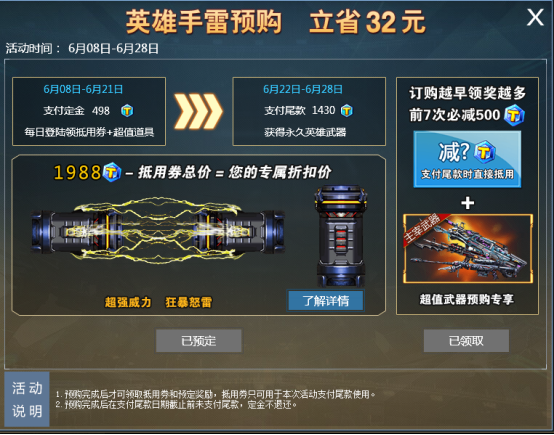This screenshot has width=554, height=435.
Task: Close the grenade pre-order dialog
Action: click(535, 17)
